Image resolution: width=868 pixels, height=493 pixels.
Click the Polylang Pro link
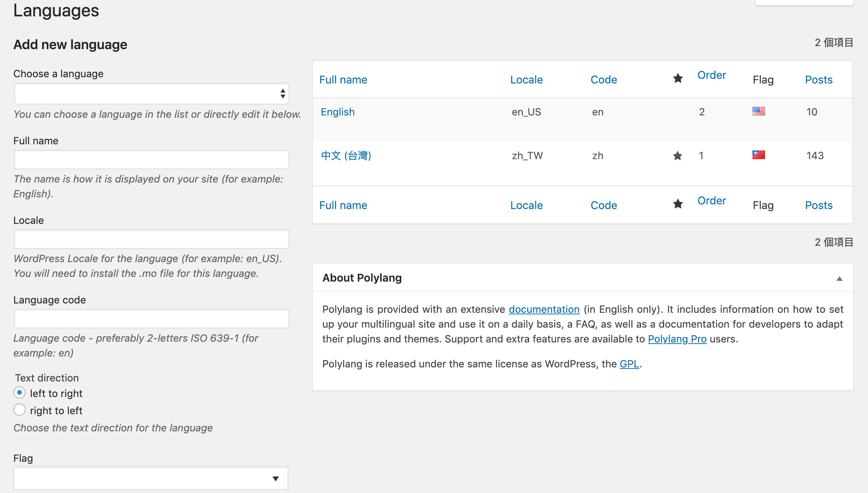677,339
